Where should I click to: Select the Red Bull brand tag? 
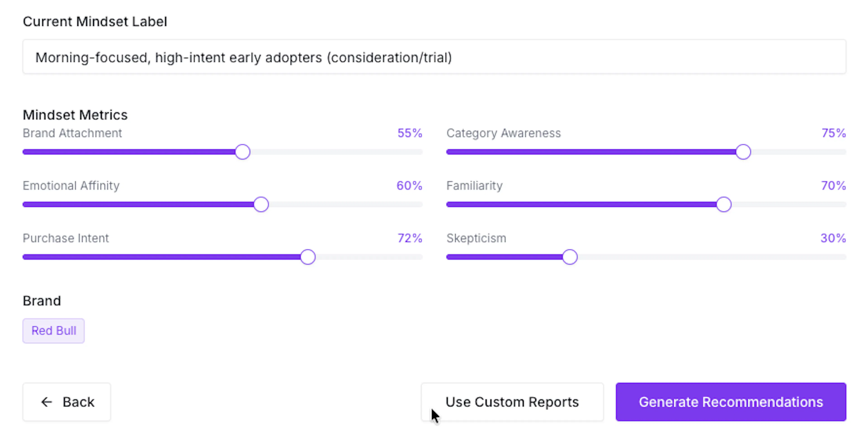[x=54, y=331]
